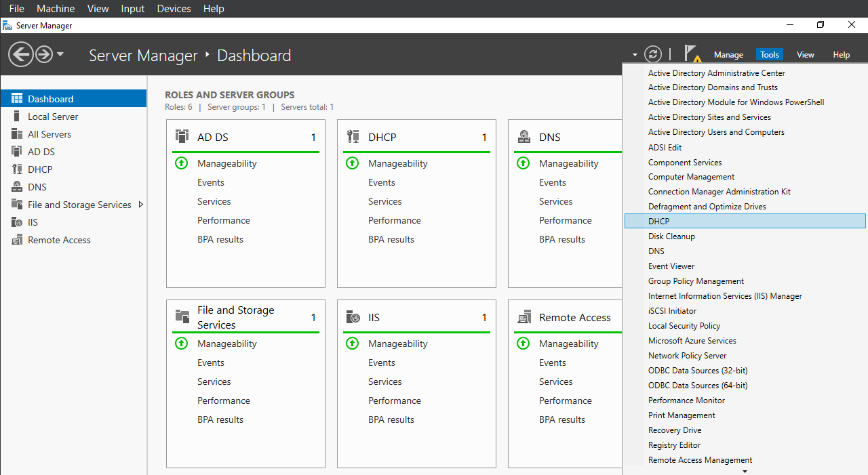Open Performance Monitor

[x=686, y=400]
